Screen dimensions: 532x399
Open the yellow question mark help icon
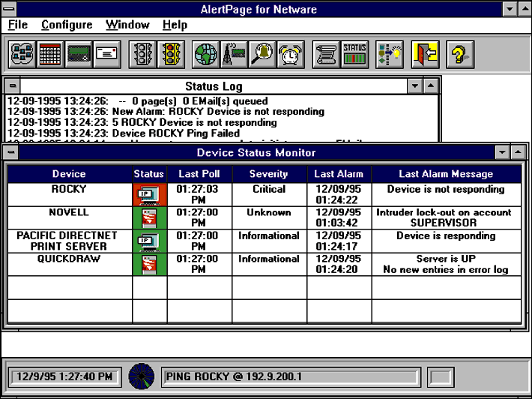tap(460, 54)
